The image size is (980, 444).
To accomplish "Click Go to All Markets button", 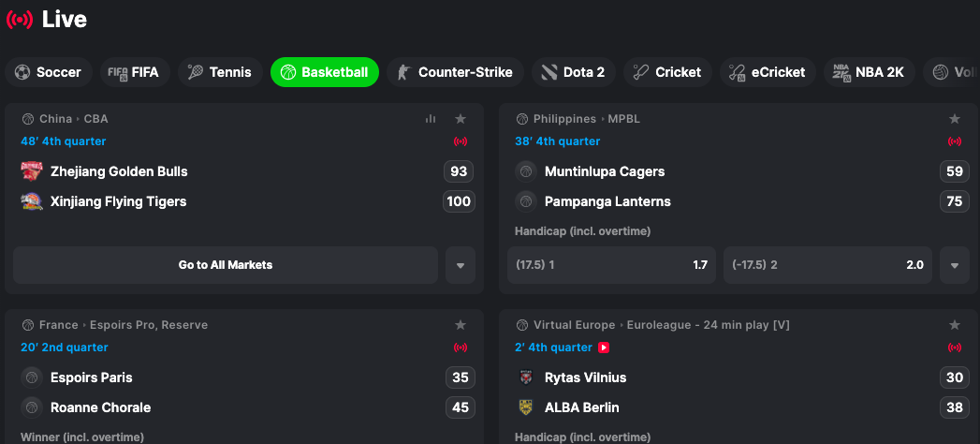I will coord(226,265).
